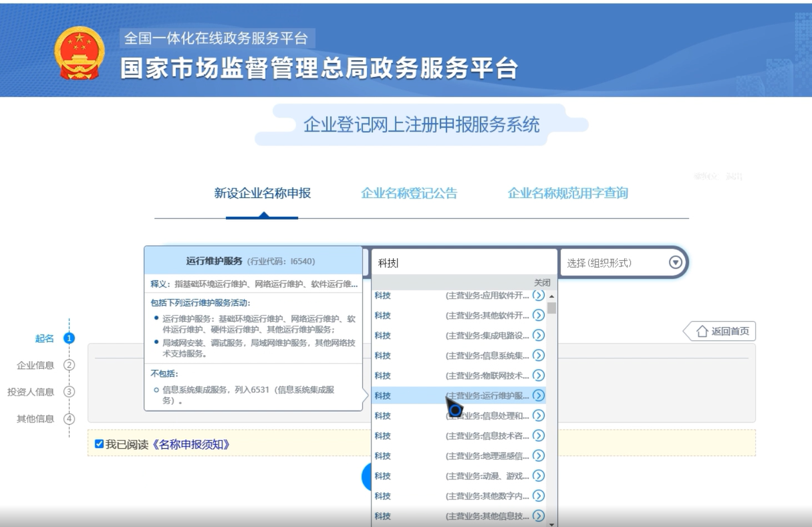Click national emblem logo in header
Viewport: 812px width, 527px height.
(x=80, y=54)
